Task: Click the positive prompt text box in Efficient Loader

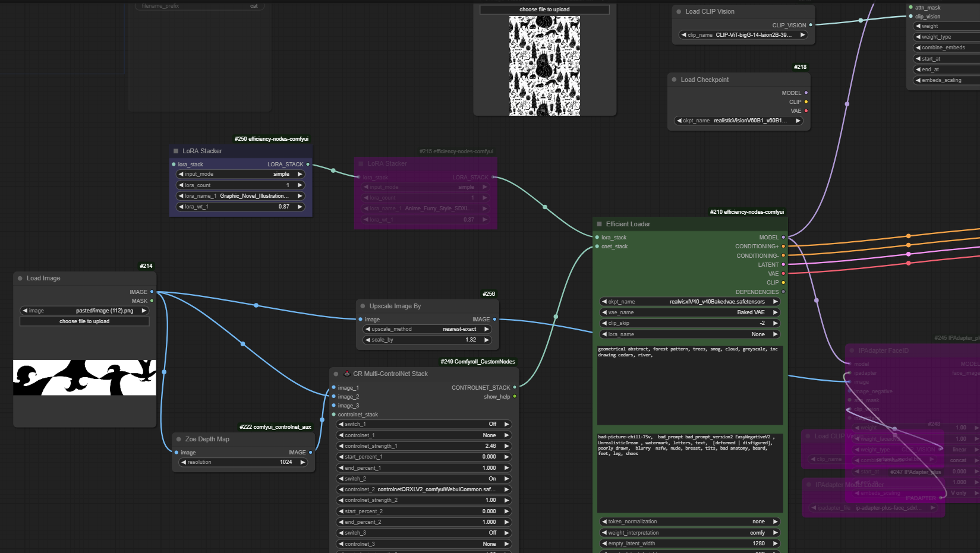Action: 689,385
